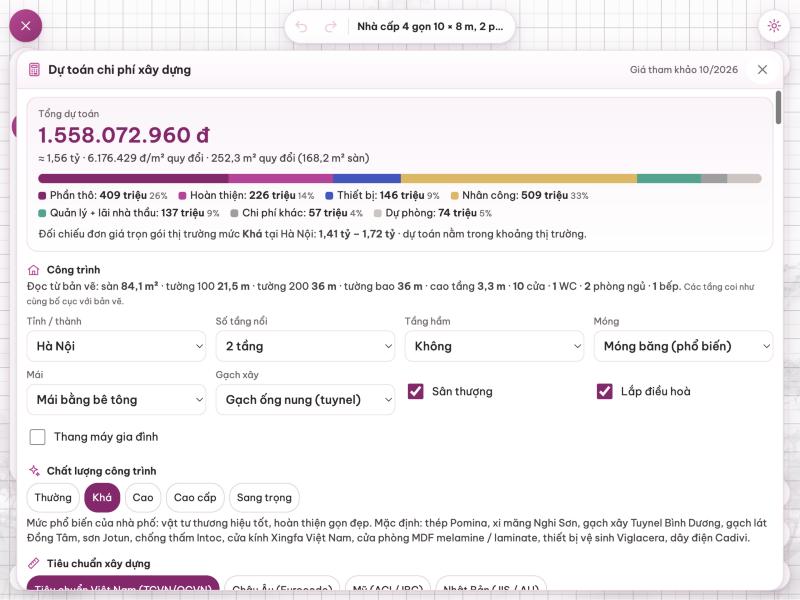Click the project title Nhà cấp 4 gọn
800x600 pixels.
coord(430,27)
